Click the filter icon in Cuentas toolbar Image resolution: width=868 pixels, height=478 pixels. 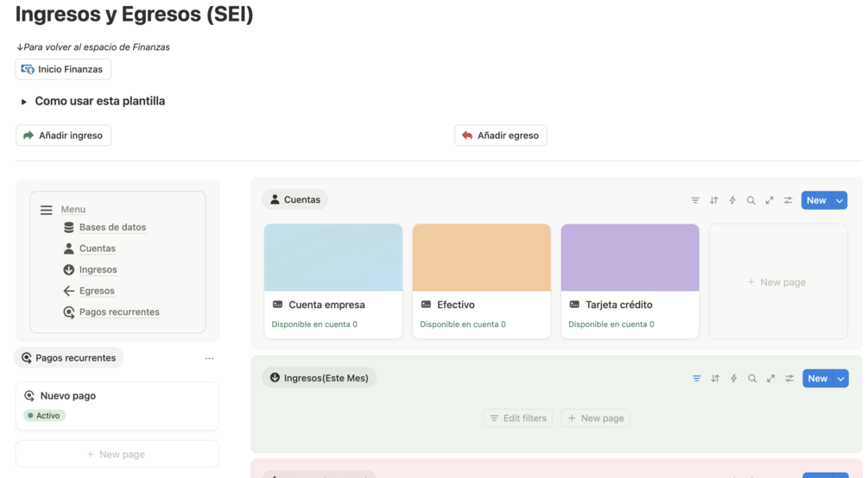point(695,200)
